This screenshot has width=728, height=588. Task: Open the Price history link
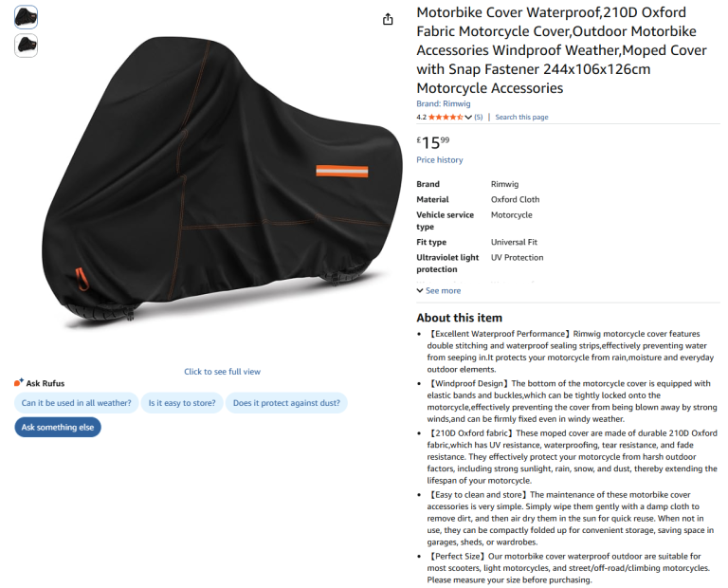[x=440, y=159]
